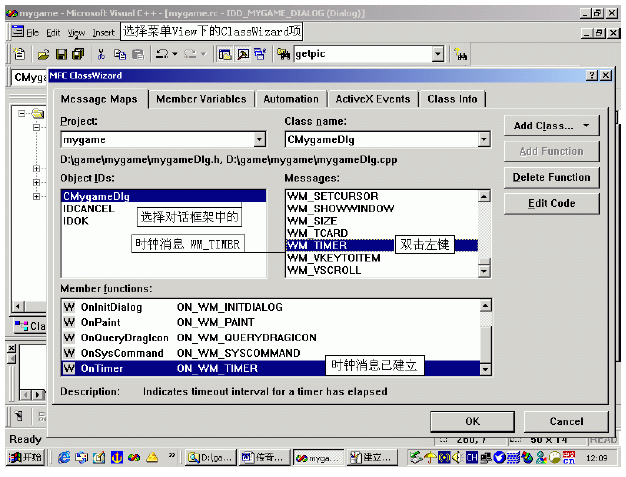The image size is (626, 477).
Task: Click in the gelpic find text field
Action: (363, 54)
